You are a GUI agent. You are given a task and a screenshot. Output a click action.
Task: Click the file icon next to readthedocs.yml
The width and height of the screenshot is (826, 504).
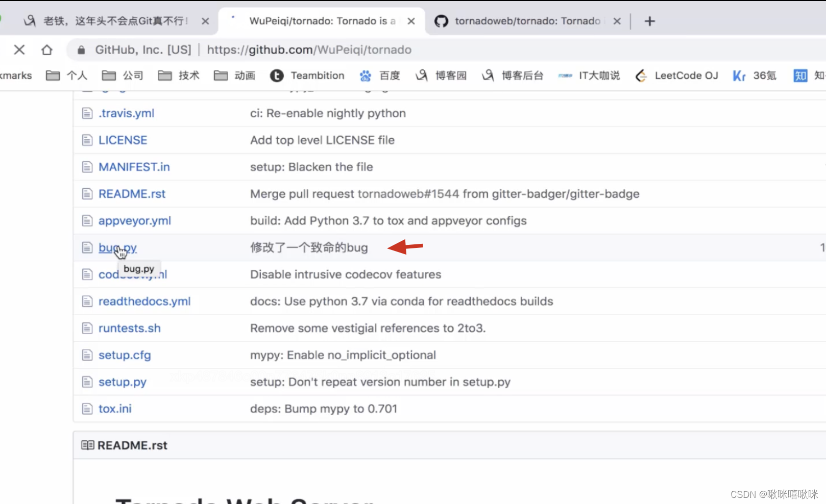pyautogui.click(x=87, y=301)
